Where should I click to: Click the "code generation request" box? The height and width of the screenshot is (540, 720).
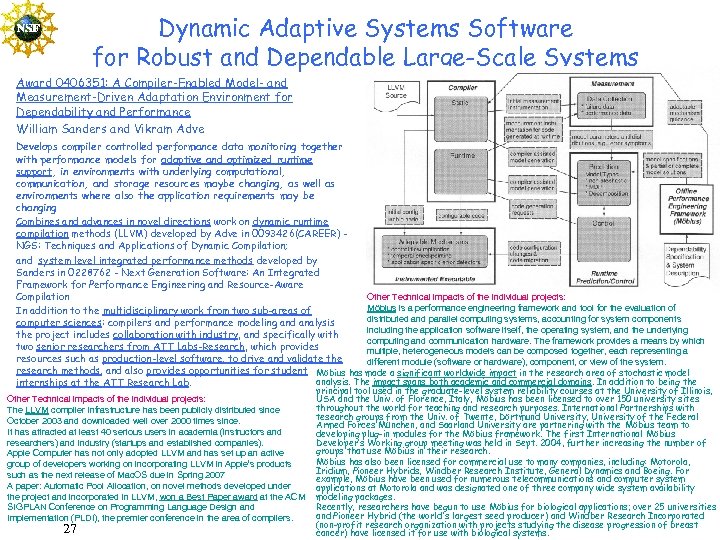click(x=533, y=209)
